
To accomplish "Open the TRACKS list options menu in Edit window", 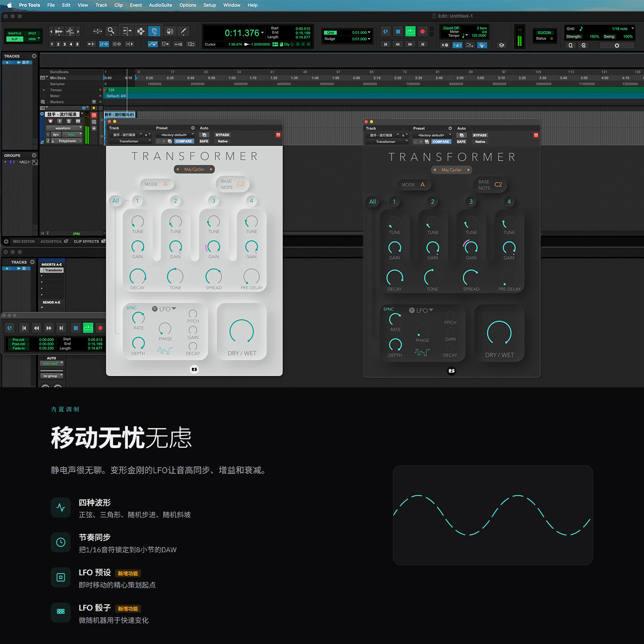I will 34,56.
